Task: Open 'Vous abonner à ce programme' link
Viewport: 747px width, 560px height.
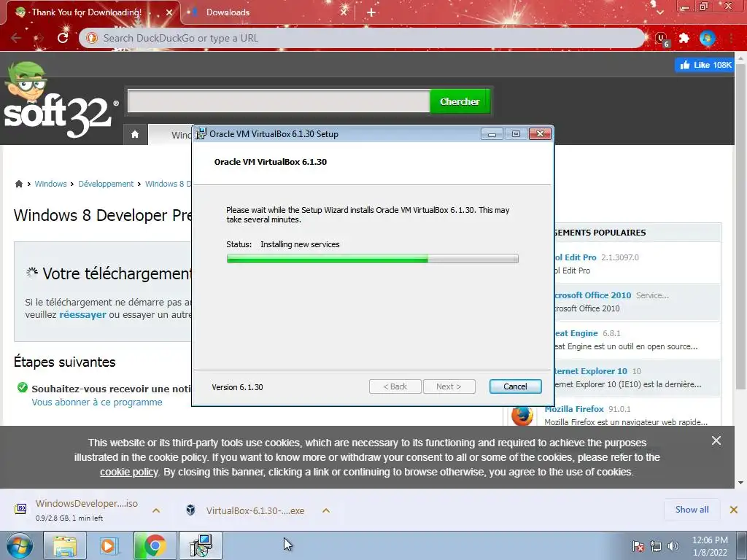Action: [97, 402]
